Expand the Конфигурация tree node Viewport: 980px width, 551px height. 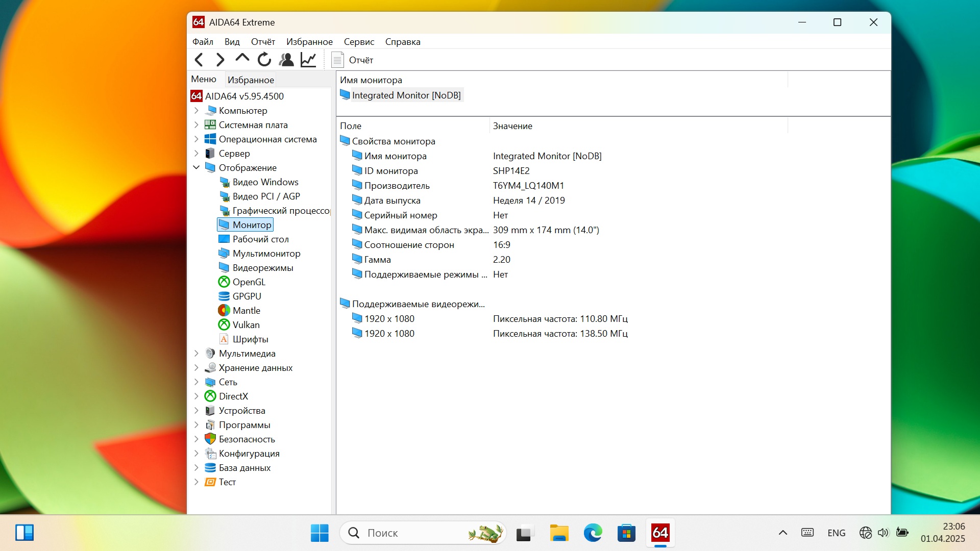197,453
